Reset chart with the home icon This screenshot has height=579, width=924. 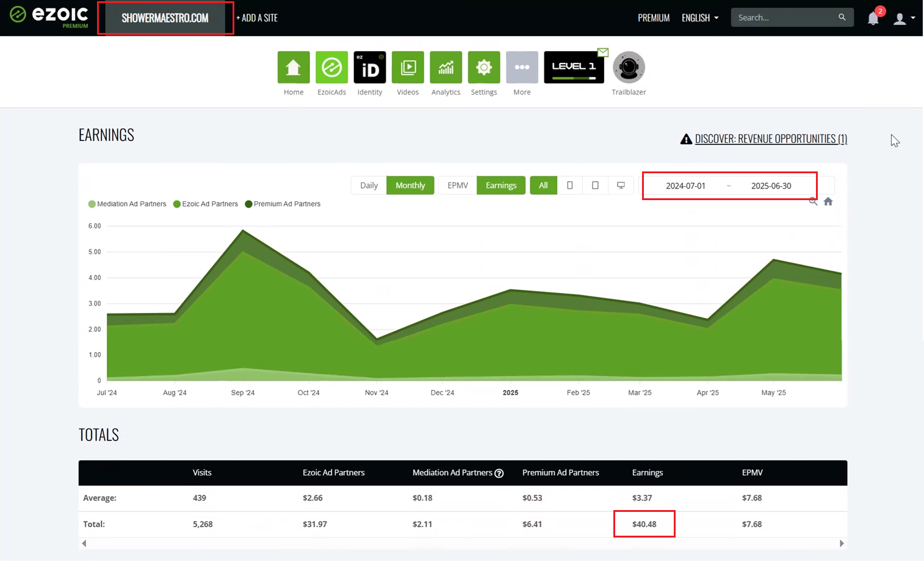828,201
